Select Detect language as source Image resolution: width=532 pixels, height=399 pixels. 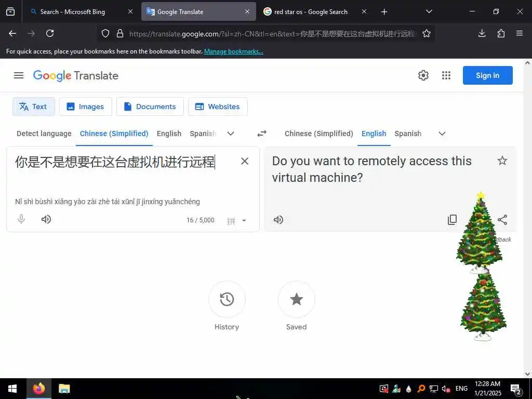point(44,134)
